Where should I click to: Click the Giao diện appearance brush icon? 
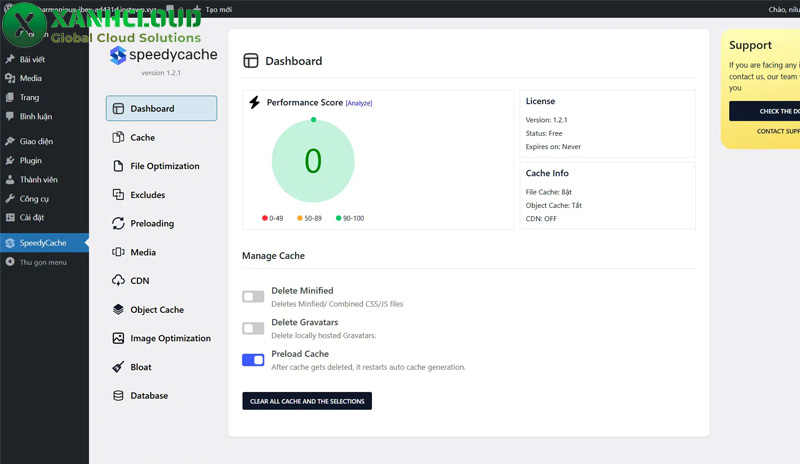click(10, 141)
